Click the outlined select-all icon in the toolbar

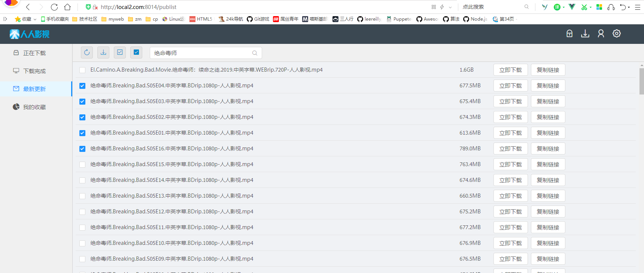pos(120,52)
